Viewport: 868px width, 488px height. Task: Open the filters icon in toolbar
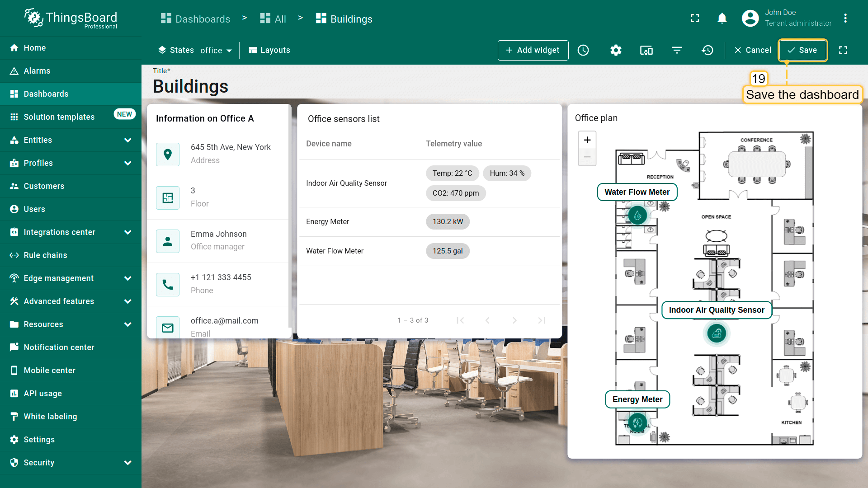[x=677, y=50]
